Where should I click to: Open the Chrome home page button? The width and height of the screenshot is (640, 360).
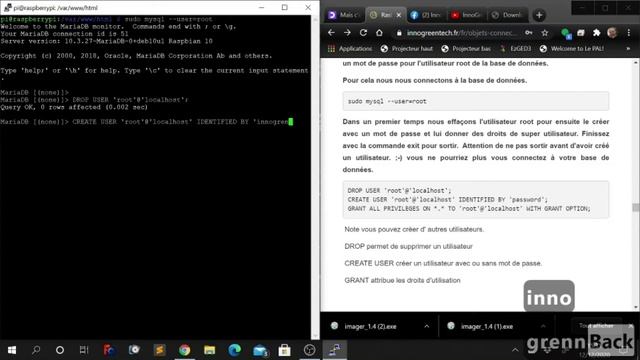tap(379, 33)
